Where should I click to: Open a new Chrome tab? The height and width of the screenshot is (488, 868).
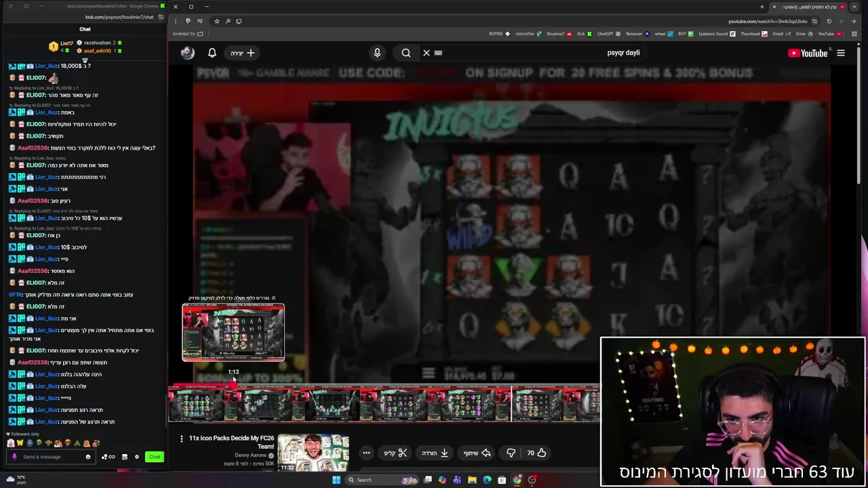coord(762,7)
